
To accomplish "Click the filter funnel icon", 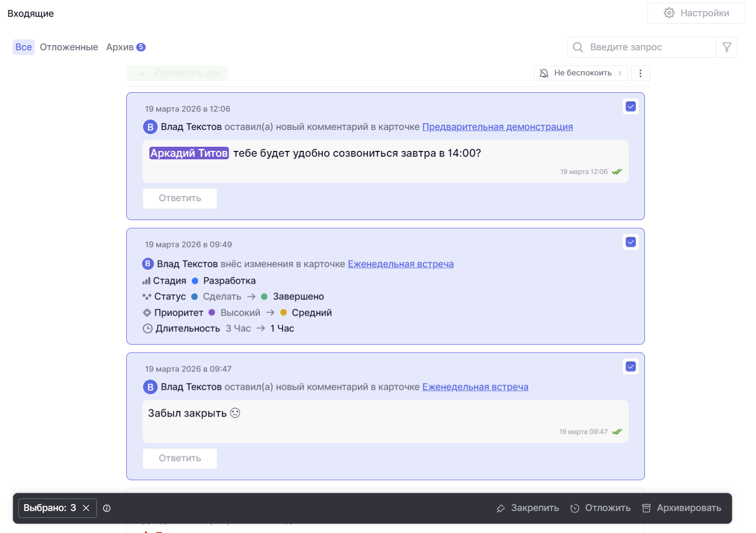I will point(727,47).
